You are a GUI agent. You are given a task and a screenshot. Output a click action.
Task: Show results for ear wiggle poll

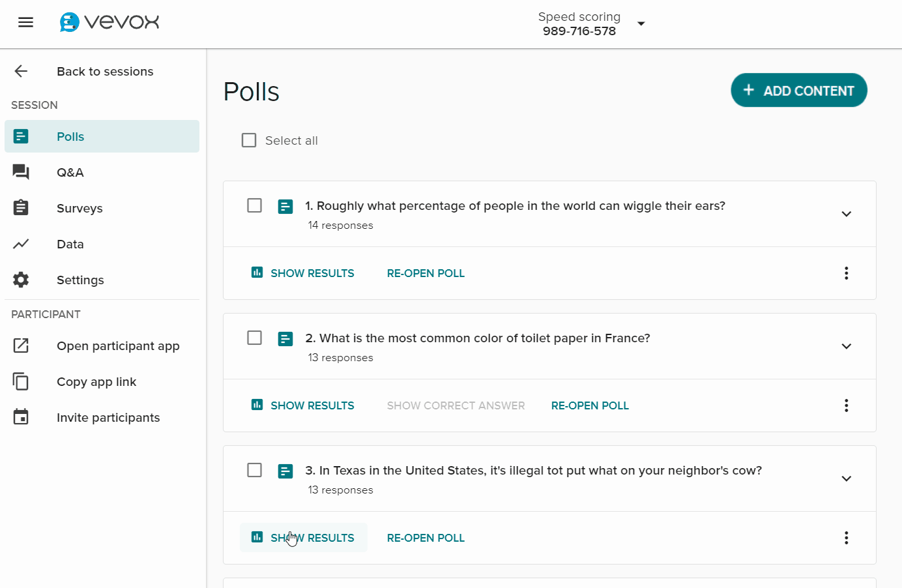[304, 273]
